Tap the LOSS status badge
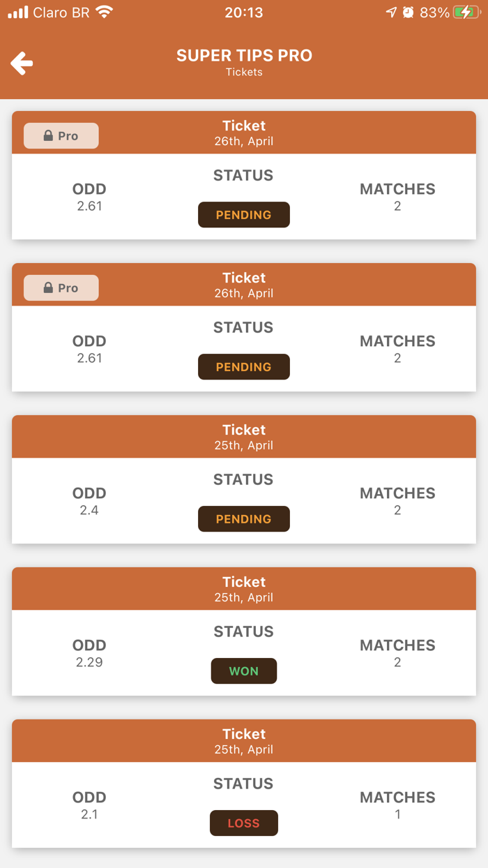488x868 pixels. click(243, 823)
